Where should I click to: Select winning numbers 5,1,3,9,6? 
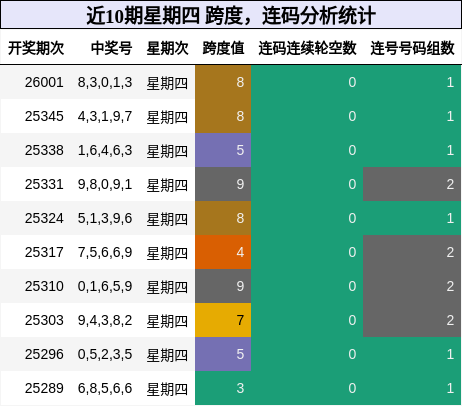coord(105,218)
